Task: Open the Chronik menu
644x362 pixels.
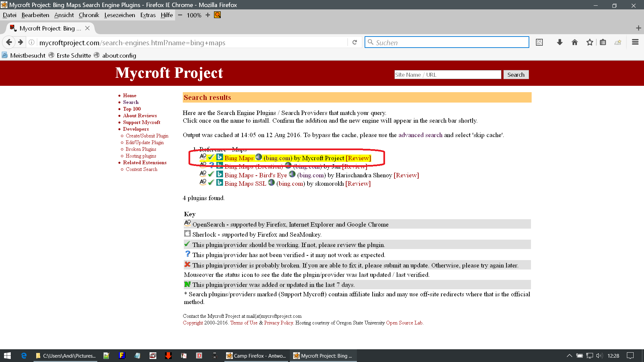Action: point(89,15)
